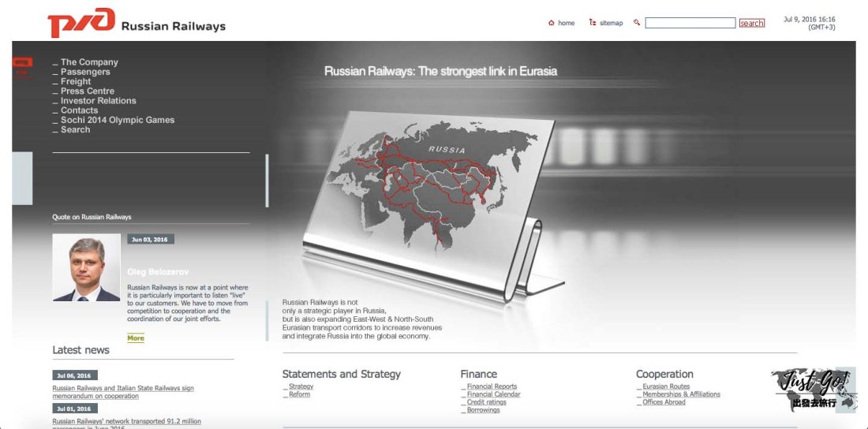Viewport: 868px width, 429px height.
Task: Open The Company menu item
Action: pyautogui.click(x=89, y=62)
